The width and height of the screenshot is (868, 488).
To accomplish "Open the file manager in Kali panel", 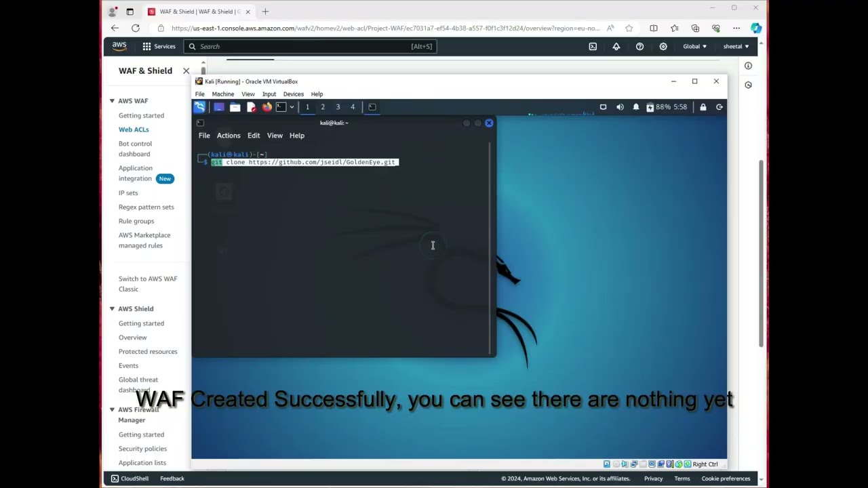I will pyautogui.click(x=235, y=107).
